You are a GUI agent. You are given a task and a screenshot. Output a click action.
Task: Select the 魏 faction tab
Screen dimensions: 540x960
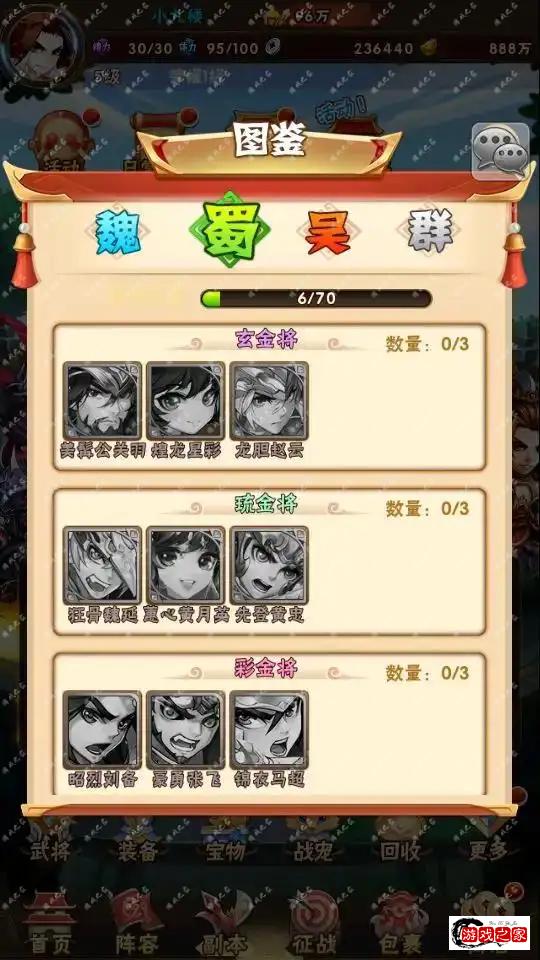[x=119, y=232]
